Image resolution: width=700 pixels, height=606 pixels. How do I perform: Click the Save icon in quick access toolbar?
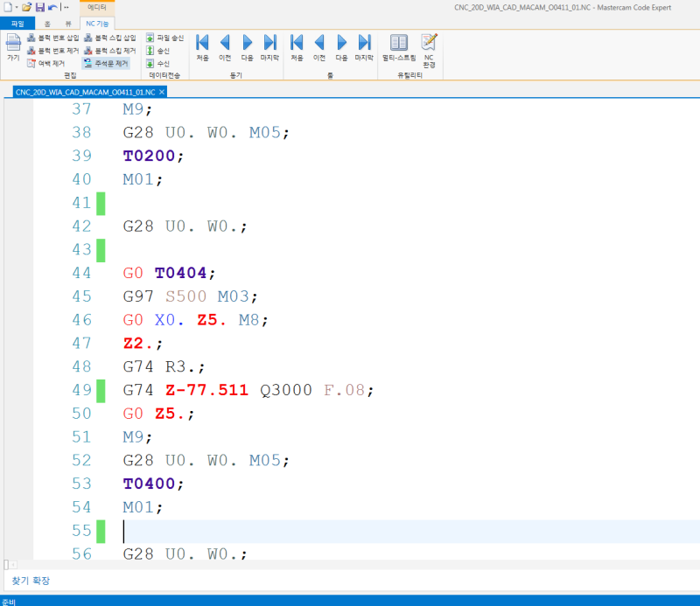(39, 7)
